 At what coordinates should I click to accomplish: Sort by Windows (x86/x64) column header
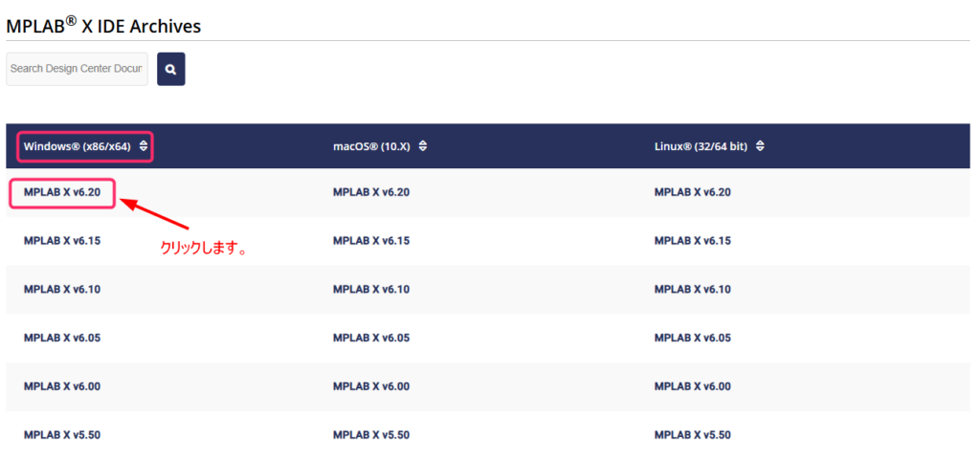(x=77, y=146)
